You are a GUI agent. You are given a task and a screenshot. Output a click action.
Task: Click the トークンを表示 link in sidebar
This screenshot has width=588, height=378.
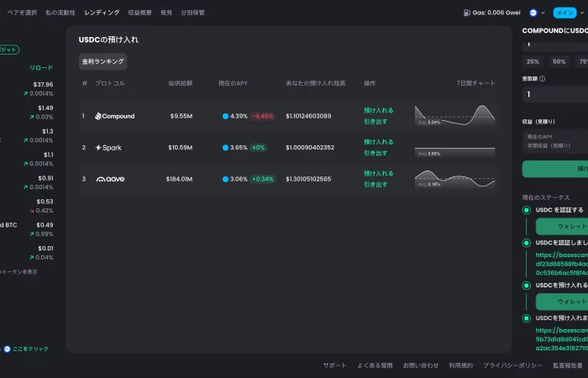coord(18,272)
